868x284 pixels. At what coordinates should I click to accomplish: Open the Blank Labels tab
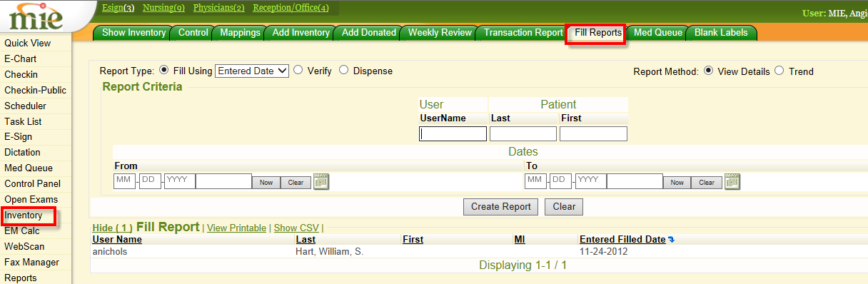[x=721, y=33]
